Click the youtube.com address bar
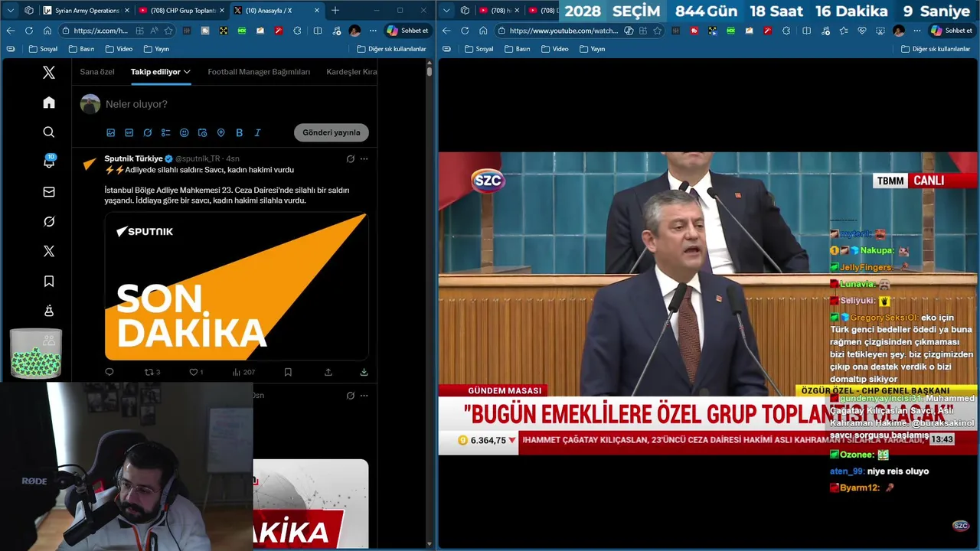This screenshot has height=551, width=980. point(580,31)
